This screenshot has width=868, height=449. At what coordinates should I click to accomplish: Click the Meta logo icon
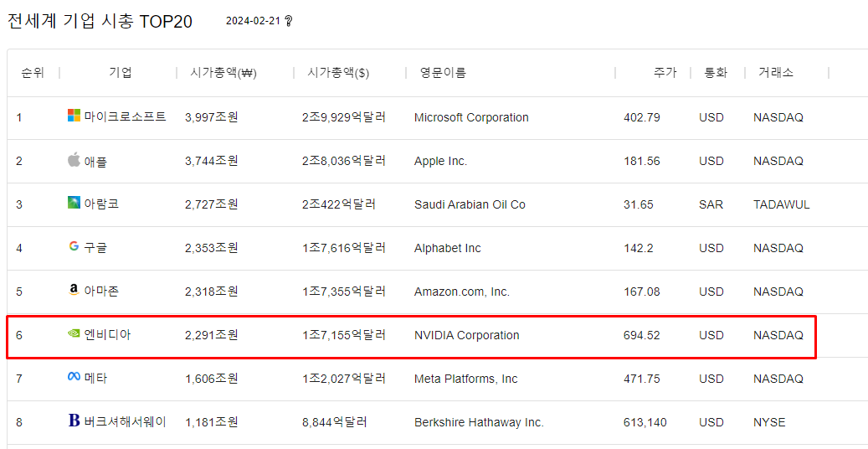point(74,377)
